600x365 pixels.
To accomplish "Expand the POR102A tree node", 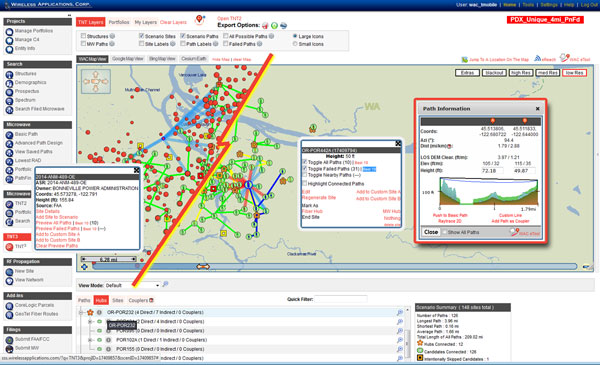I will click(90, 340).
